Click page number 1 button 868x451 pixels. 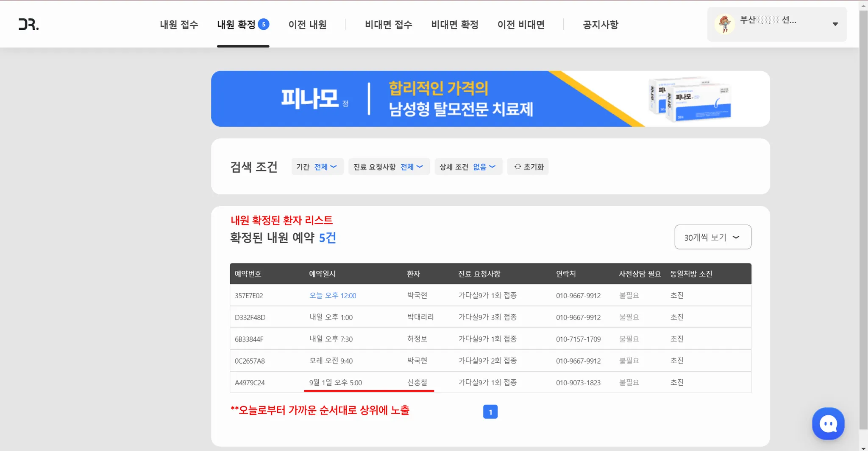(490, 412)
